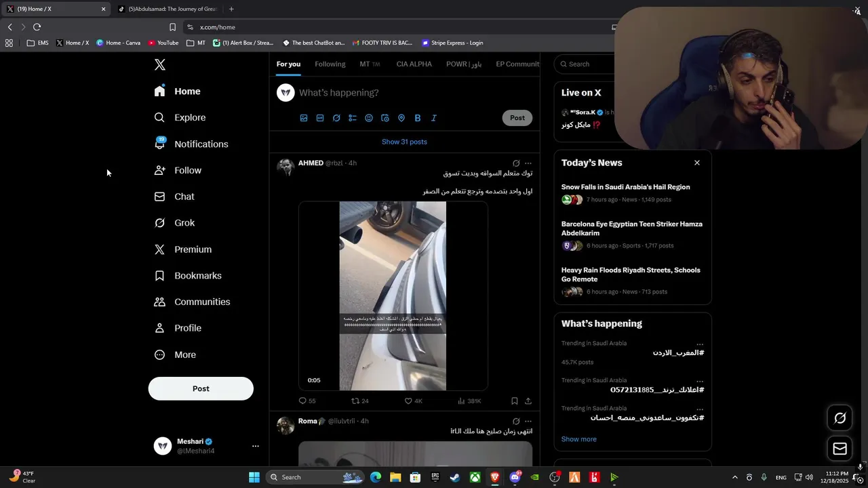Like AHMED's post with 4K likes
Screen dimensions: 868x488
[x=414, y=401]
